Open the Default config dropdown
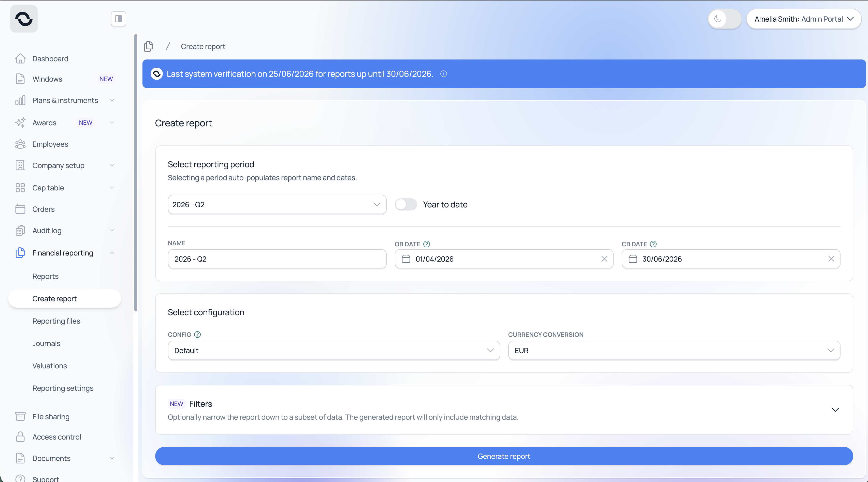868x482 pixels. tap(334, 350)
